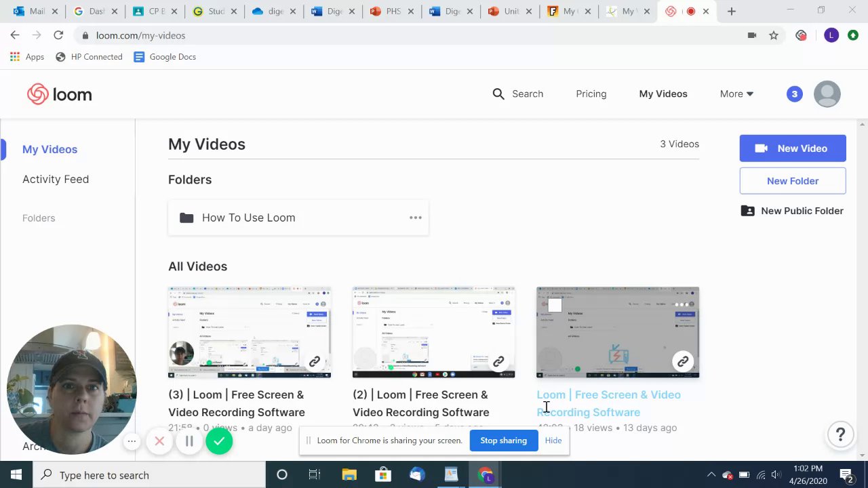868x488 pixels.
Task: Open the Pricing page
Action: tap(591, 94)
